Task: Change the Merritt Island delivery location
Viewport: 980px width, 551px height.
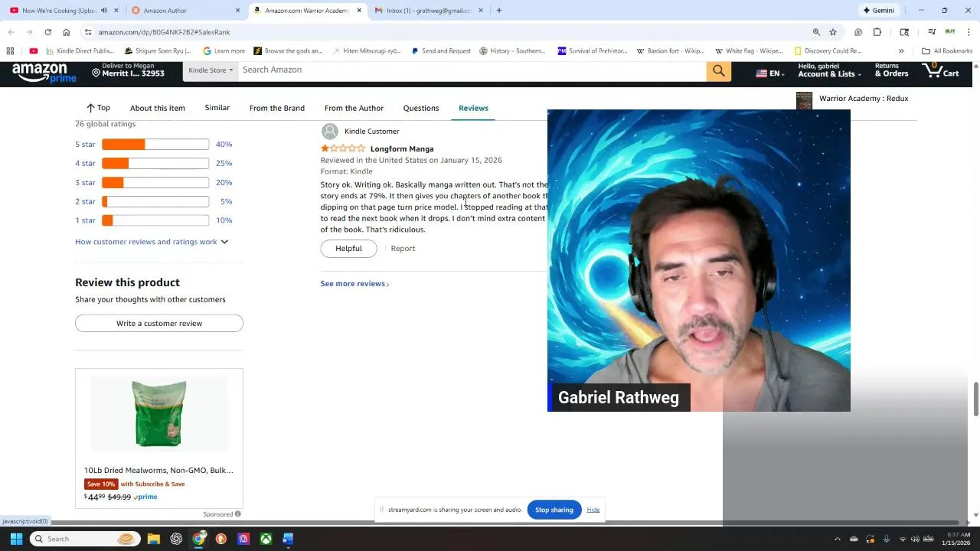Action: (x=128, y=70)
